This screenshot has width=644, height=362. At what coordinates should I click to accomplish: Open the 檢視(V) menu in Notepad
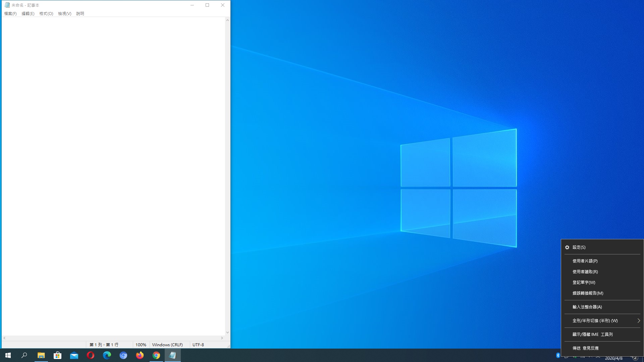pyautogui.click(x=65, y=14)
